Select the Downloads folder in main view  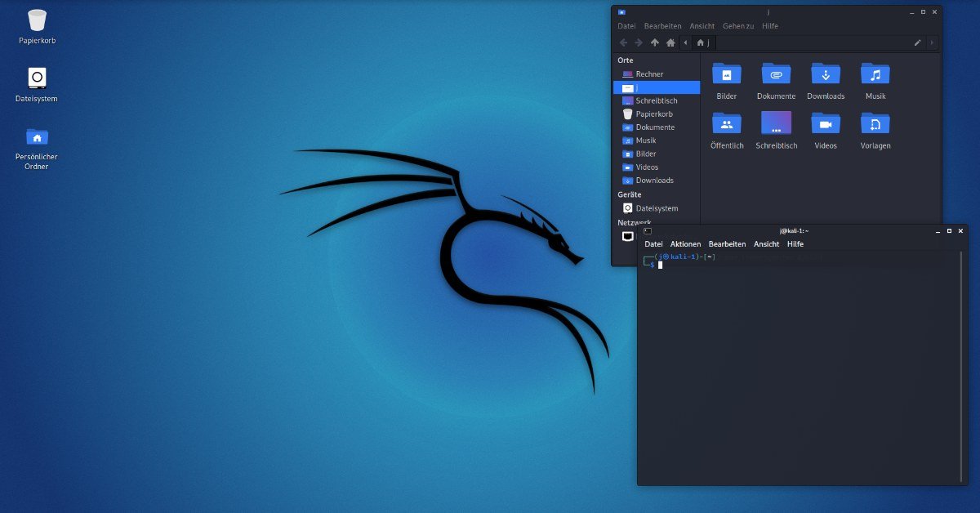pos(826,82)
